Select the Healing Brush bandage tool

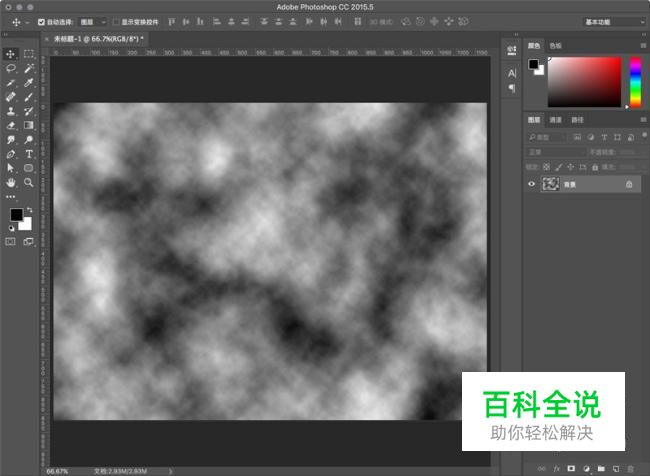click(x=10, y=97)
